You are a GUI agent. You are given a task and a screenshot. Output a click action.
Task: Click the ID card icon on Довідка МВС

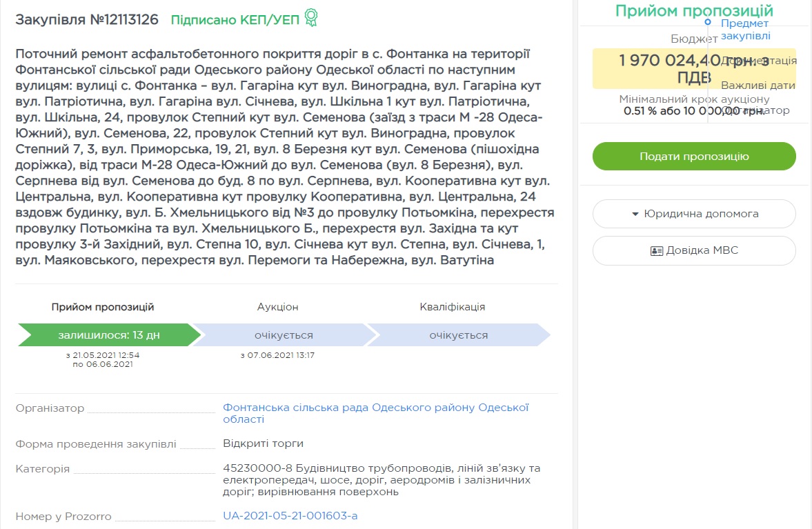click(x=656, y=251)
